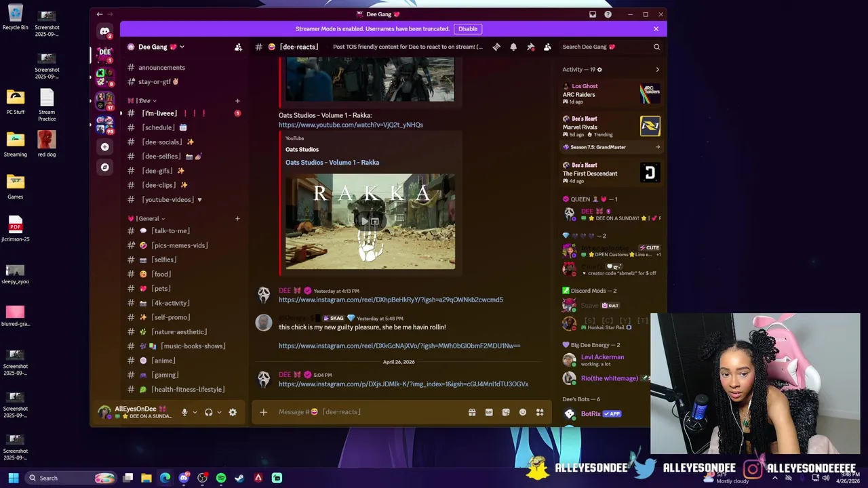The image size is (868, 488).
Task: Open the Threads icon in channel header
Action: click(496, 47)
